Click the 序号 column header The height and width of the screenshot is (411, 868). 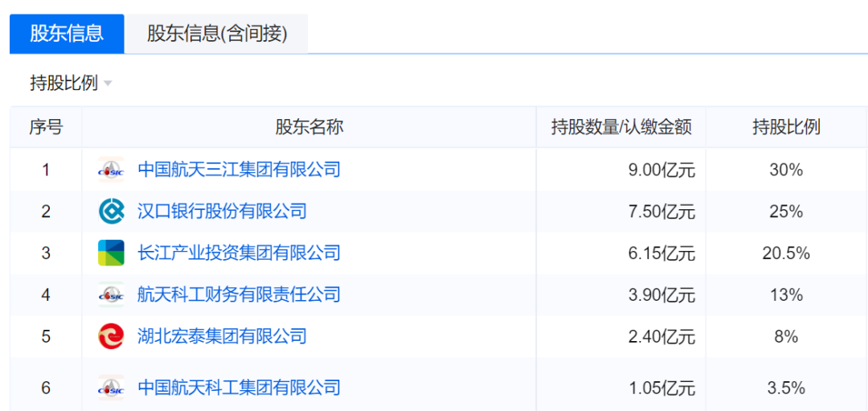click(x=46, y=127)
